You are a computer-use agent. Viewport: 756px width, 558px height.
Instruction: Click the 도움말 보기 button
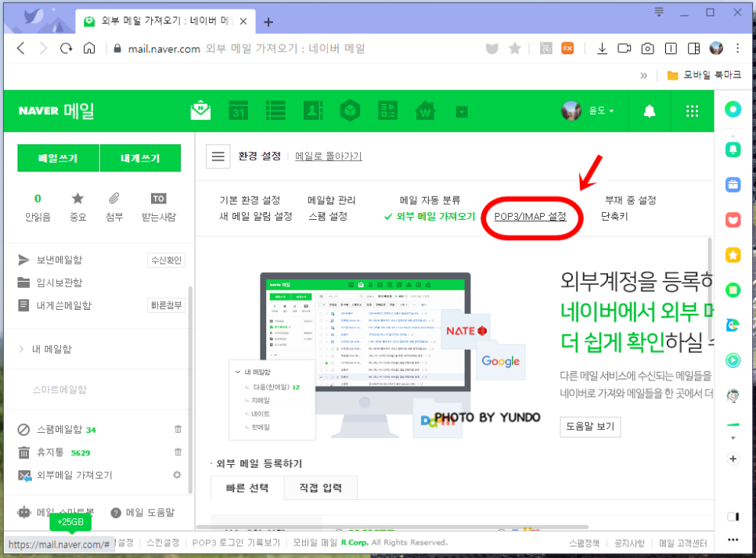point(590,427)
